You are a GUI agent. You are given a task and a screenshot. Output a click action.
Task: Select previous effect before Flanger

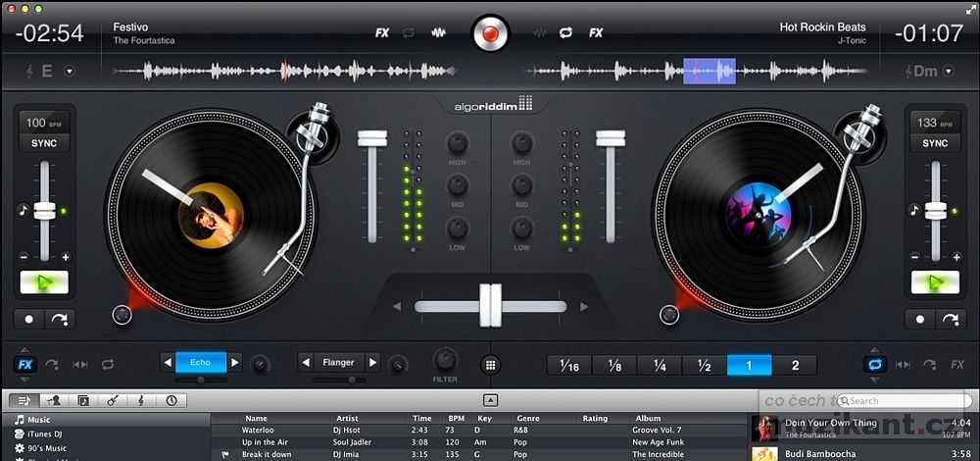[305, 362]
